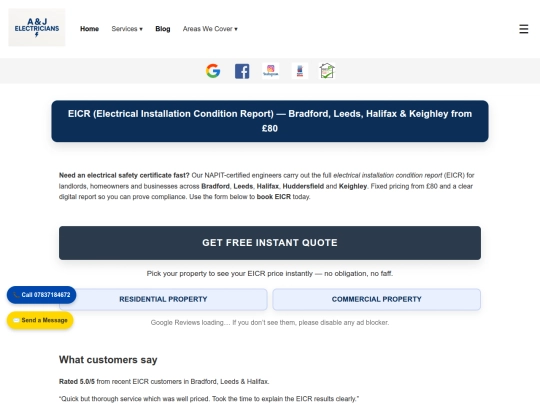The image size is (540, 405).
Task: Select Residential Property option
Action: (163, 299)
